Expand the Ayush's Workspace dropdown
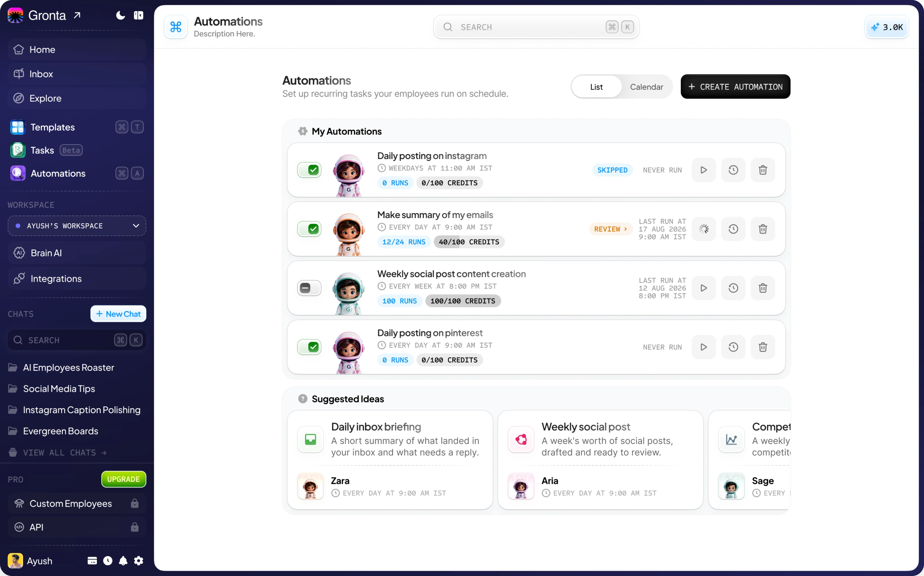 pyautogui.click(x=77, y=226)
